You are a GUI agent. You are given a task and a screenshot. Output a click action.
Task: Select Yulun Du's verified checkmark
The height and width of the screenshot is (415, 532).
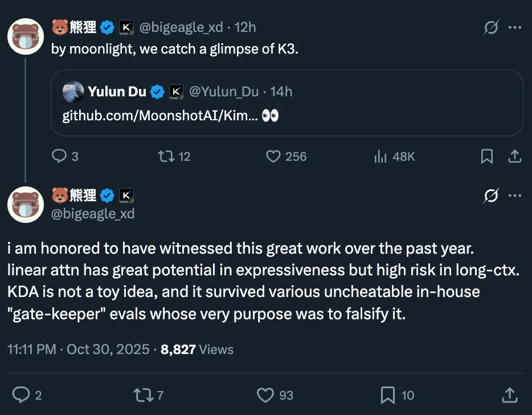(x=157, y=91)
